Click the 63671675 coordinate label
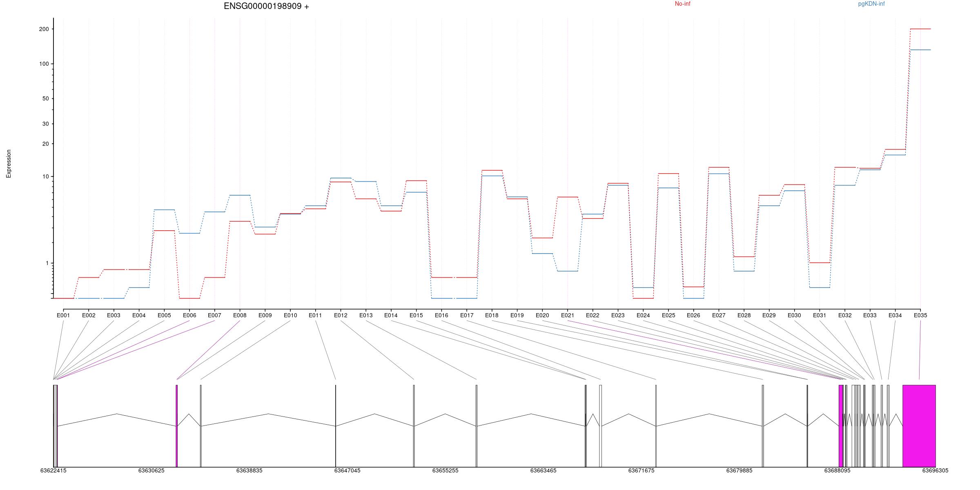The width and height of the screenshot is (980, 490). pos(641,471)
